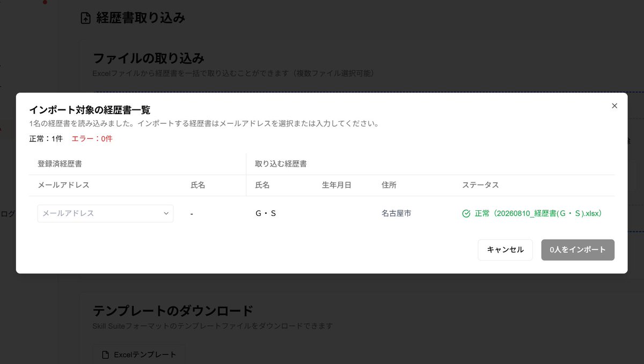Click the インポート対象の経歴書一覧 dialog title
Screen dimensions: 644x364
click(x=90, y=110)
